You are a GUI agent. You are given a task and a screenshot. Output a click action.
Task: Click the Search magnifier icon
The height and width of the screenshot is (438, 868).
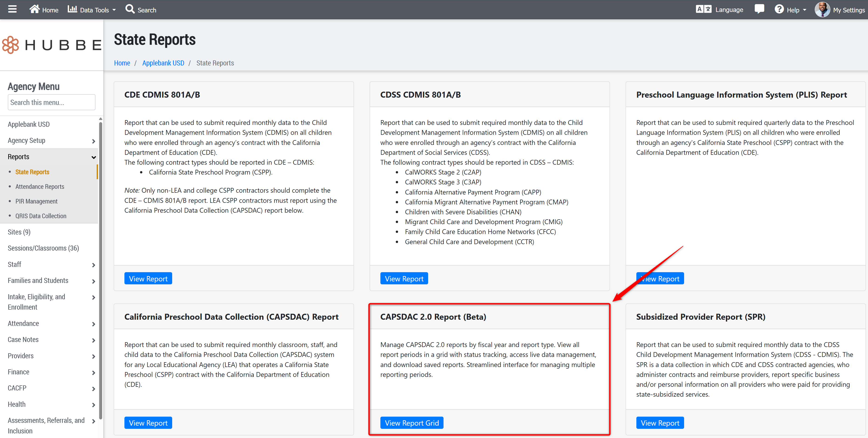click(130, 9)
